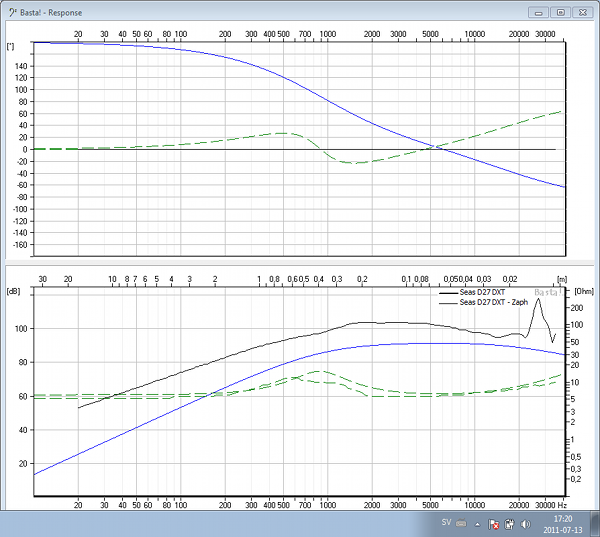Show hidden system tray icons
Viewport: 600px width, 537px height.
click(x=479, y=524)
